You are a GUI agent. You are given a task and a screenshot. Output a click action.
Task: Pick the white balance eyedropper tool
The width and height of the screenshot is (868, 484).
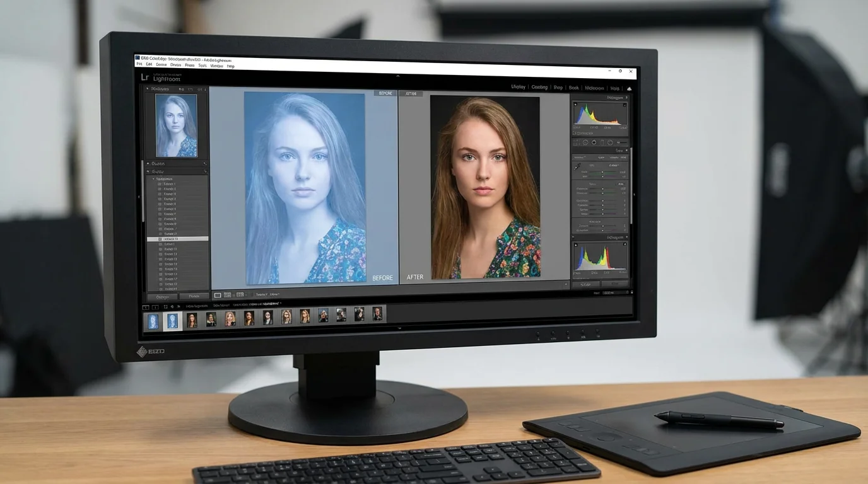pyautogui.click(x=577, y=166)
